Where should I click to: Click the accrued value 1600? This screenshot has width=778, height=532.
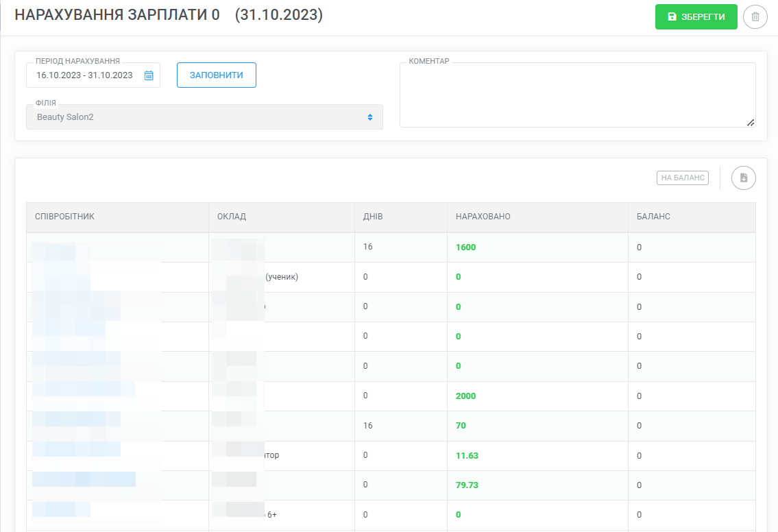(465, 247)
